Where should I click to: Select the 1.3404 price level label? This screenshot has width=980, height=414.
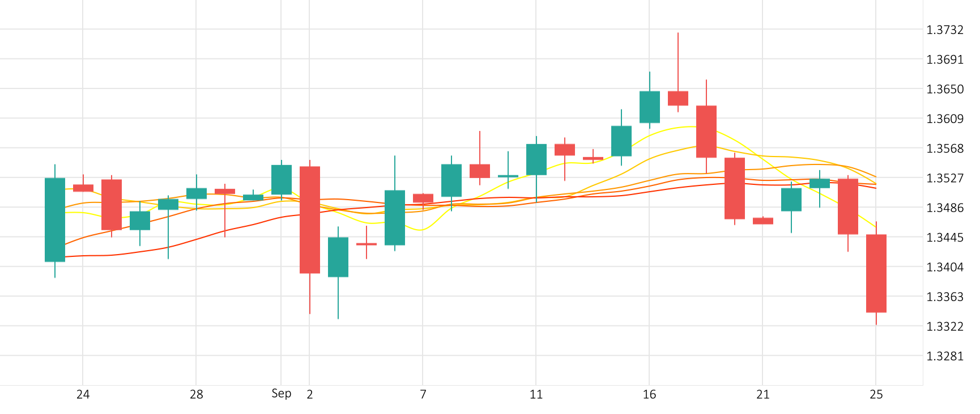click(x=944, y=267)
